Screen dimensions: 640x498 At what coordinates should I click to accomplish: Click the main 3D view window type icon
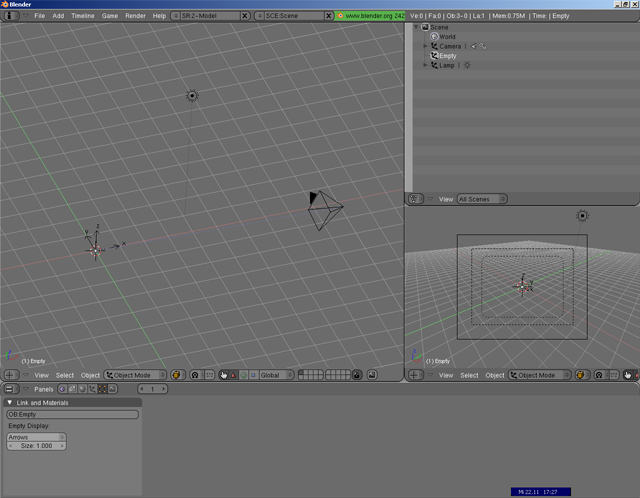pyautogui.click(x=11, y=375)
